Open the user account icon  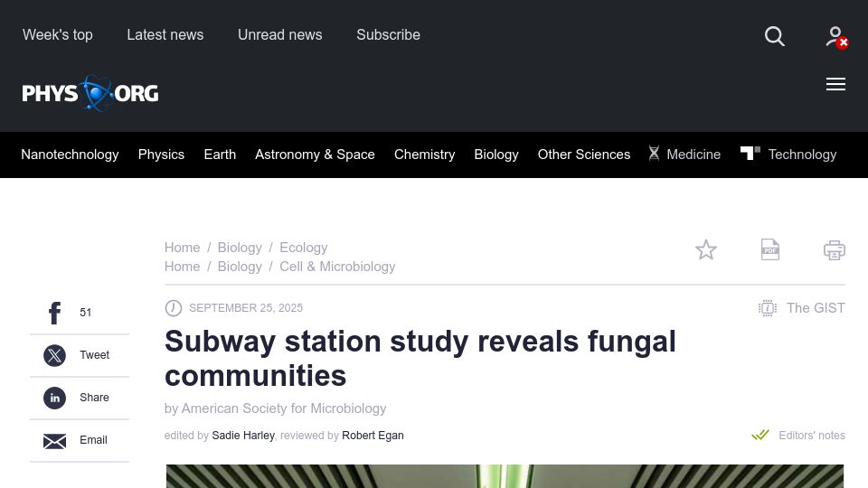pos(836,37)
